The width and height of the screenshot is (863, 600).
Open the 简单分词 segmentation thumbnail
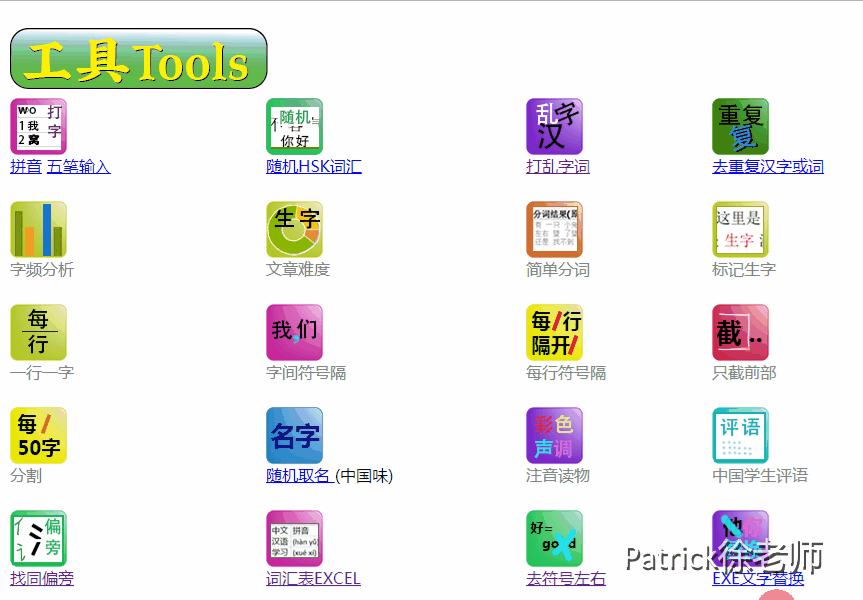(x=554, y=230)
